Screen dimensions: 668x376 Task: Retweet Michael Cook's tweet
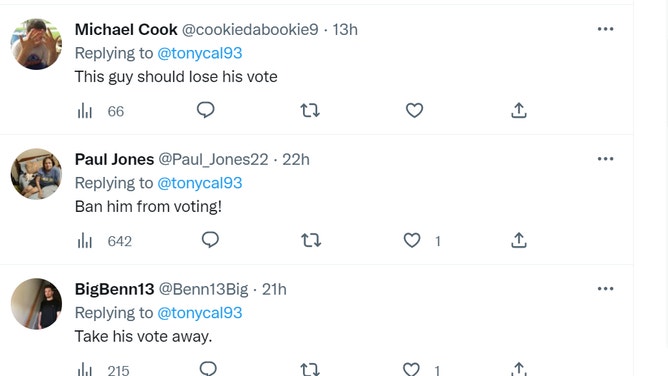pyautogui.click(x=310, y=111)
